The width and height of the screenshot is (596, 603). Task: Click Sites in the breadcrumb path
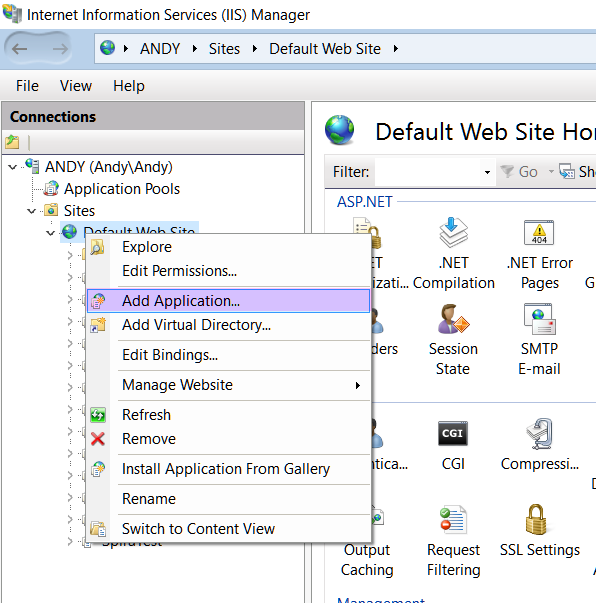coord(224,49)
